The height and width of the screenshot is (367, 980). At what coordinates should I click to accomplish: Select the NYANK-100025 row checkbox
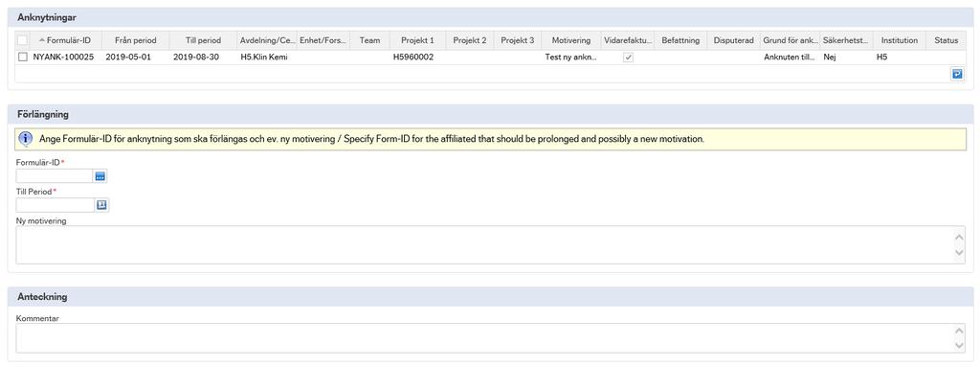click(23, 57)
